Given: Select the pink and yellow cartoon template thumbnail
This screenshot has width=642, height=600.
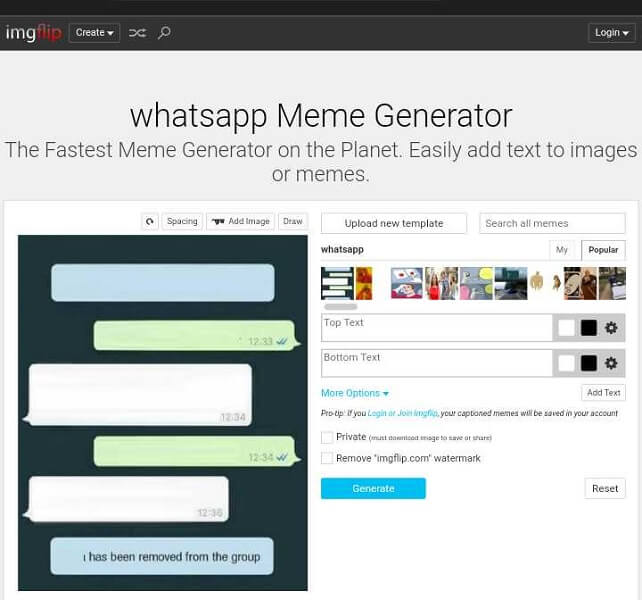Looking at the screenshot, I should click(x=476, y=283).
